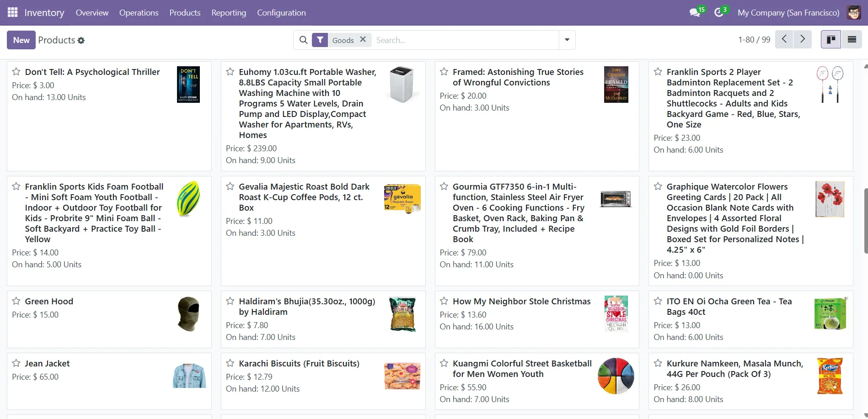The image size is (868, 419).
Task: Open Jean Jacket product title
Action: (47, 363)
